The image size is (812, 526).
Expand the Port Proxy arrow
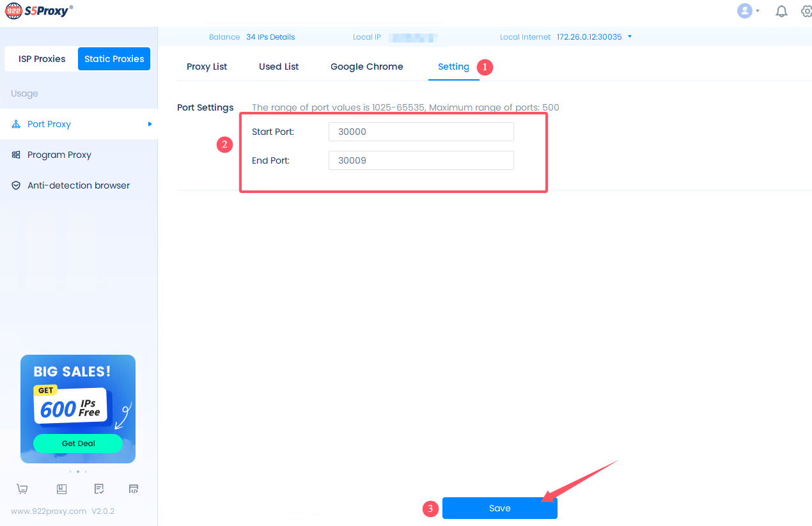pos(150,124)
